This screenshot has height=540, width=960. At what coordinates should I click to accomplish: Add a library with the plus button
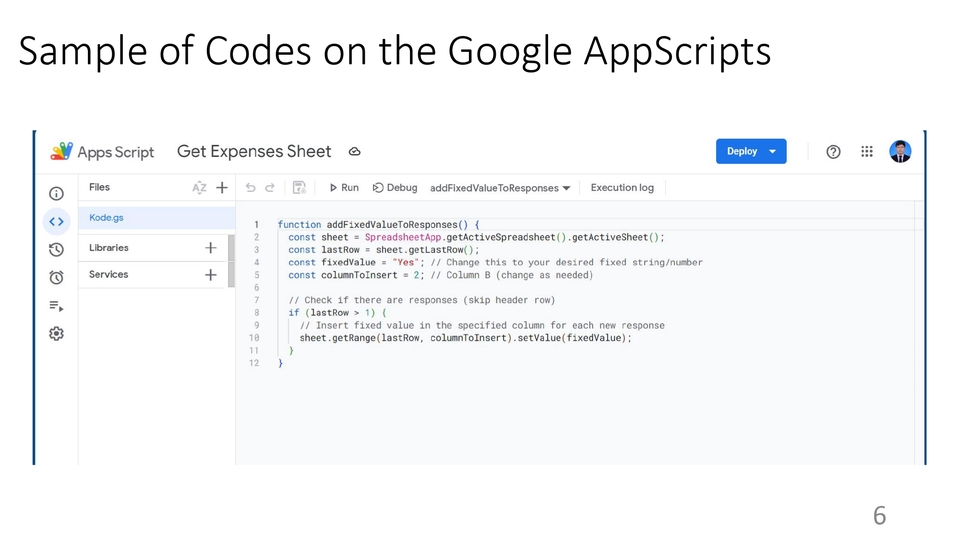pyautogui.click(x=210, y=248)
